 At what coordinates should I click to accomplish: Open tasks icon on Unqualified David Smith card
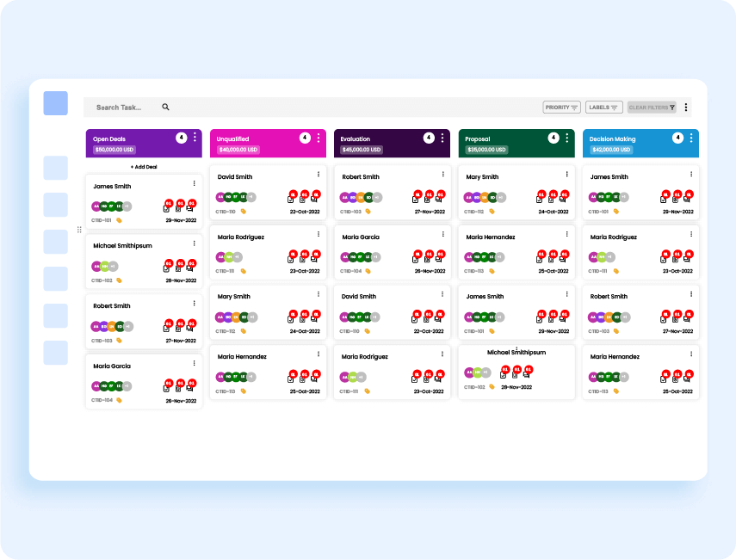pos(291,200)
